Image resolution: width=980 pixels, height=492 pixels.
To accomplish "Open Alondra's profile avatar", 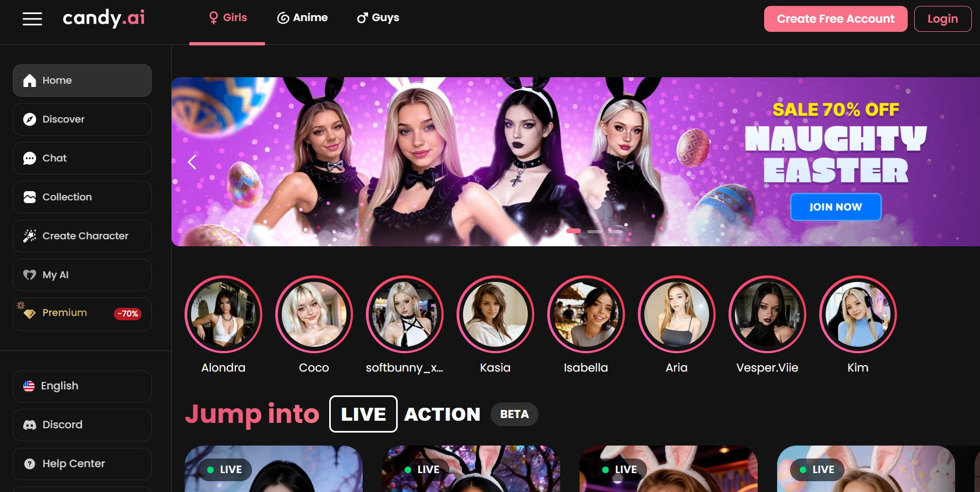I will click(223, 314).
